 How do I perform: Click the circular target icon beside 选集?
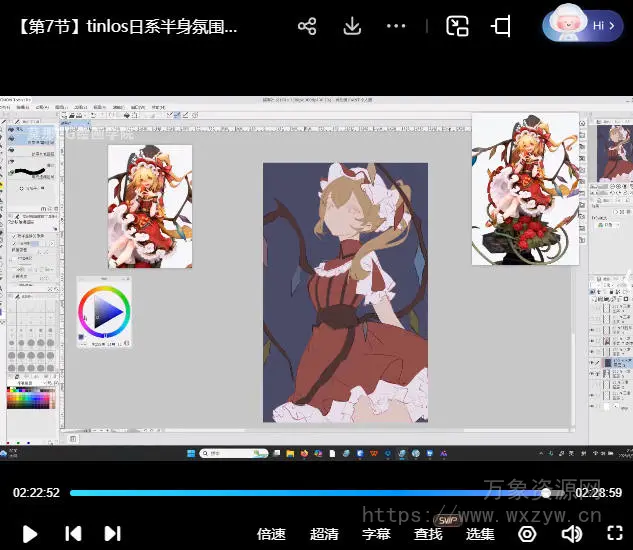(526, 534)
